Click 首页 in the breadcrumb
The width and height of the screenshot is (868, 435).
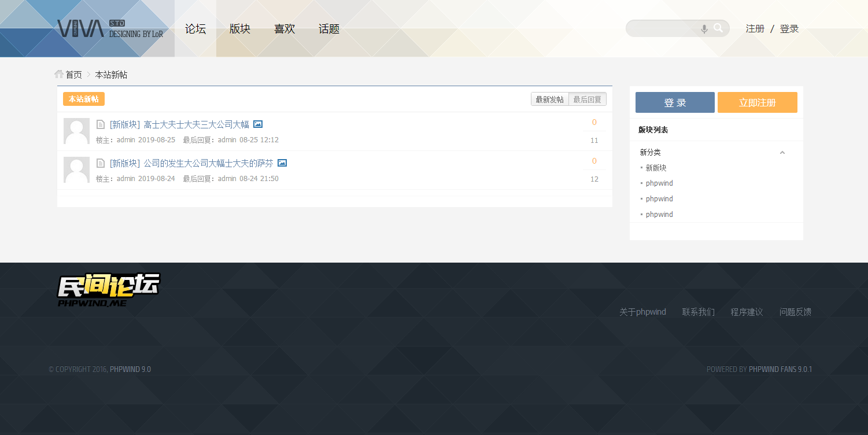coord(73,75)
